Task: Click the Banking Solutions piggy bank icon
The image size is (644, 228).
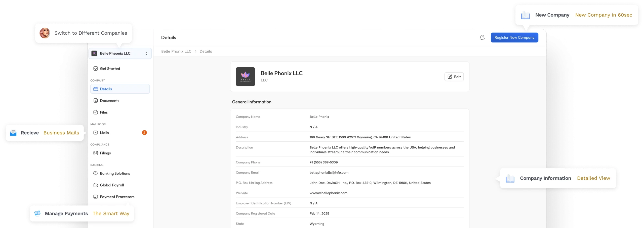Action: click(96, 173)
